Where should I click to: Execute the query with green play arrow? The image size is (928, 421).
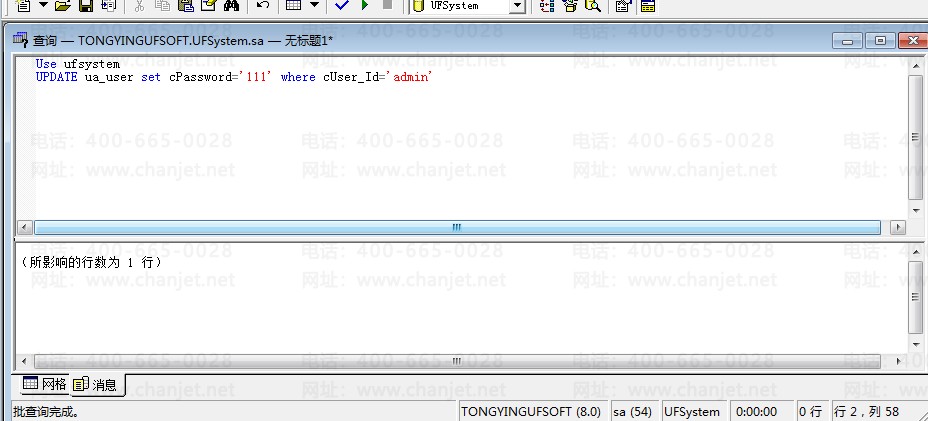tap(365, 5)
